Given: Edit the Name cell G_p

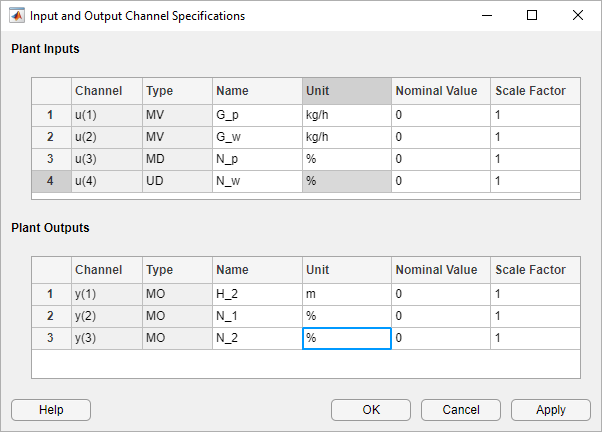Looking at the screenshot, I should coord(257,115).
